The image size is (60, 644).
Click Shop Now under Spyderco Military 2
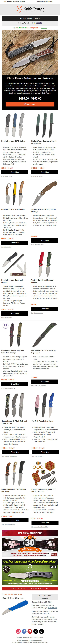point(45,240)
